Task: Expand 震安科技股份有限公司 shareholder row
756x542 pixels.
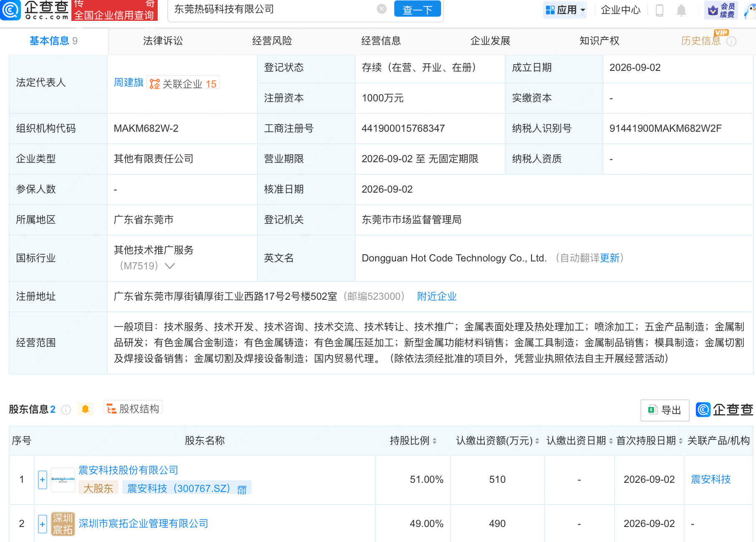Action: coord(43,480)
